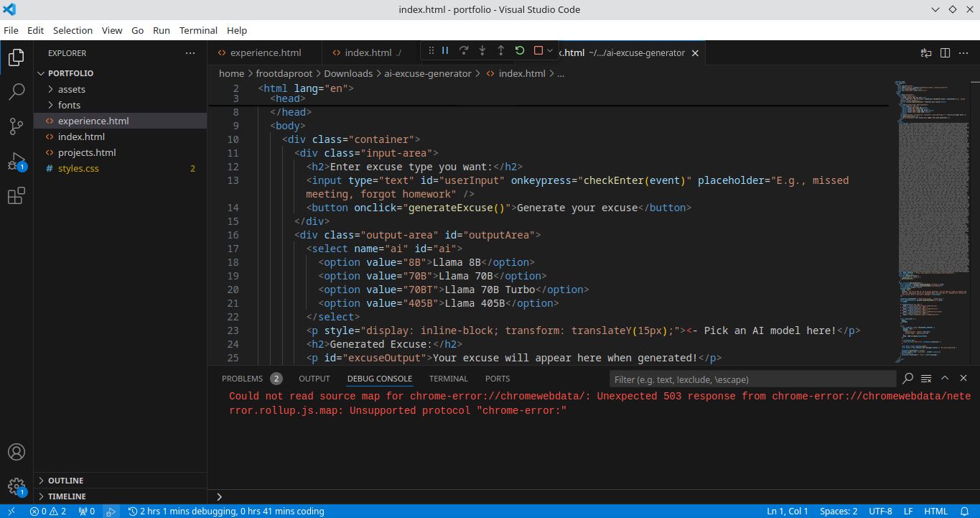Click the debug Restart icon
Screen dimensions: 980x518
pos(520,50)
